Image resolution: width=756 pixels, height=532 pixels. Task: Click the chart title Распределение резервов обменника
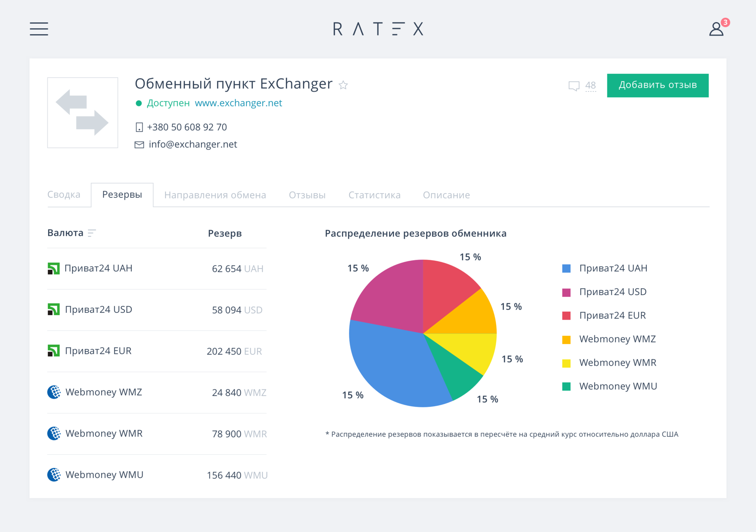[x=416, y=233]
